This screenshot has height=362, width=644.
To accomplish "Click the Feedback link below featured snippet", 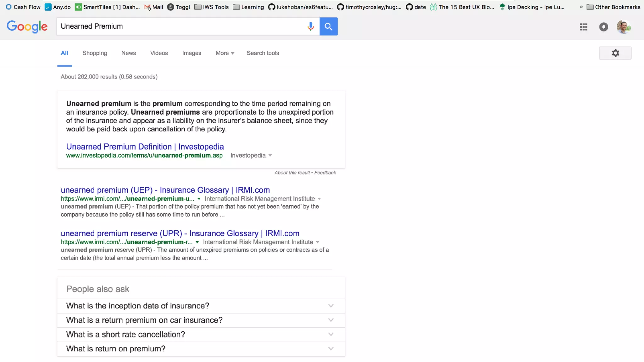I will (325, 173).
